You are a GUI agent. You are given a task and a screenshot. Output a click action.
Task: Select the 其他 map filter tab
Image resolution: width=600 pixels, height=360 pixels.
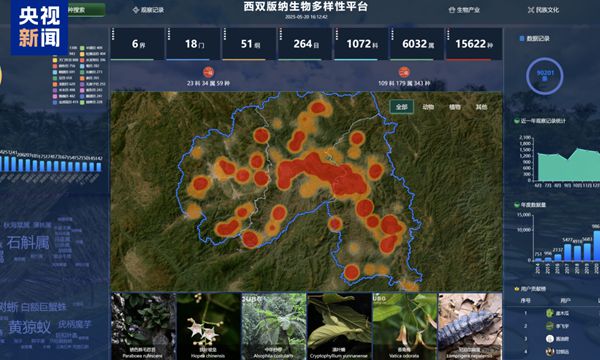[481, 107]
